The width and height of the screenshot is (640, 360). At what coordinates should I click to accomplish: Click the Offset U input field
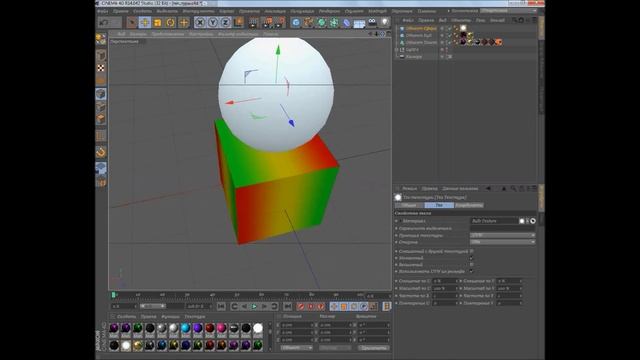(x=444, y=281)
